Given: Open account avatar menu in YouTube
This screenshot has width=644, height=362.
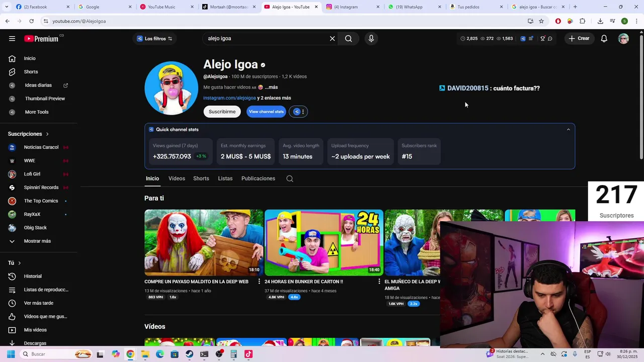Looking at the screenshot, I should 623,39.
